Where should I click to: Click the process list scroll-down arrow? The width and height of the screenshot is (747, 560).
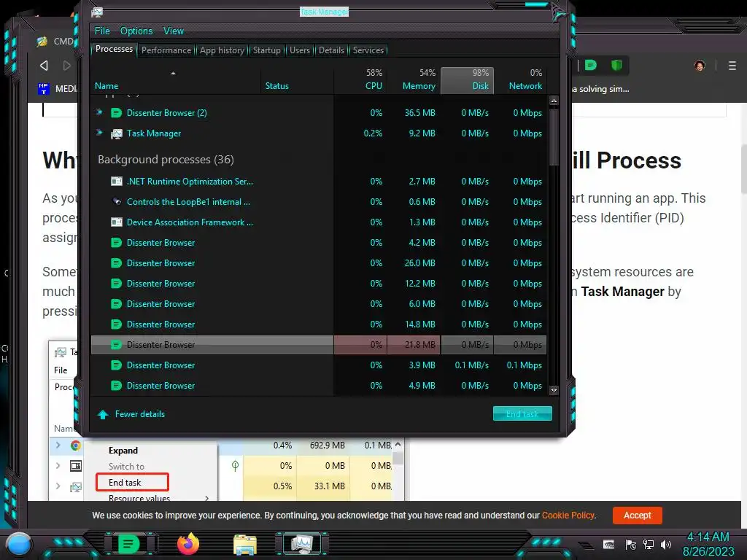click(x=554, y=391)
